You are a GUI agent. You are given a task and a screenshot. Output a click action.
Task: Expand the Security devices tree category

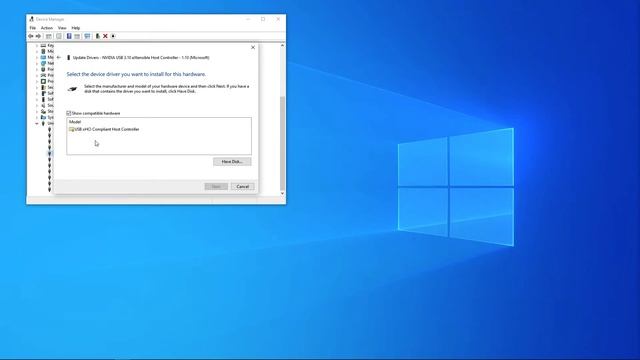pos(37,87)
